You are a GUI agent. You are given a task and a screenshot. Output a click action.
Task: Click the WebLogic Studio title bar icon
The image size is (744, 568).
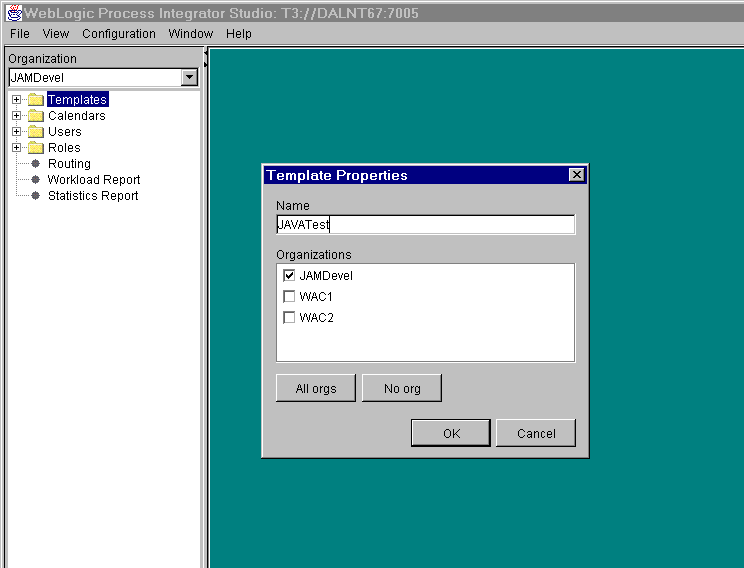pyautogui.click(x=14, y=13)
